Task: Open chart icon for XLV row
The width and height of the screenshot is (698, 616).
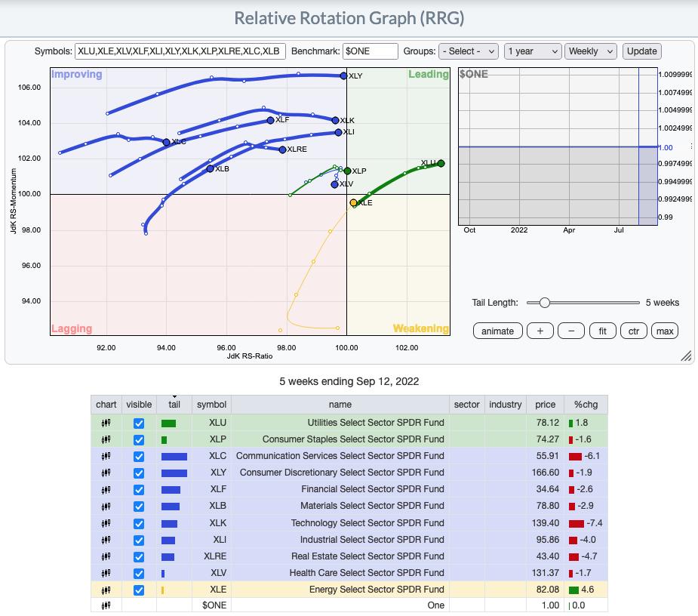Action: tap(106, 573)
